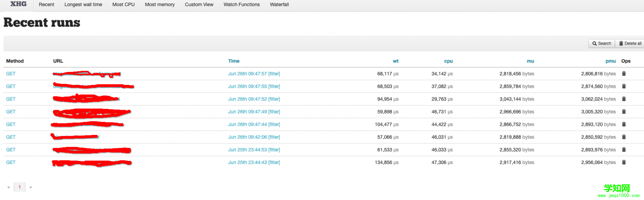Viewport: 644px width, 200px height.
Task: Sort runs by pmu column header
Action: (611, 61)
